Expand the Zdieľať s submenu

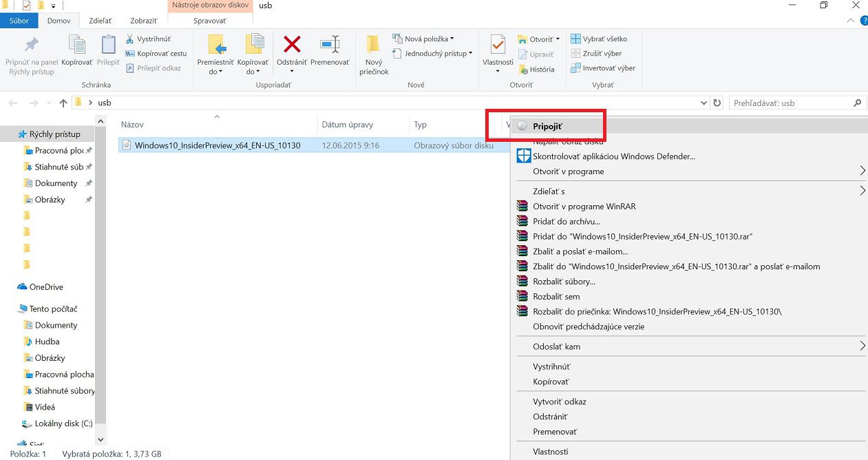pos(862,191)
